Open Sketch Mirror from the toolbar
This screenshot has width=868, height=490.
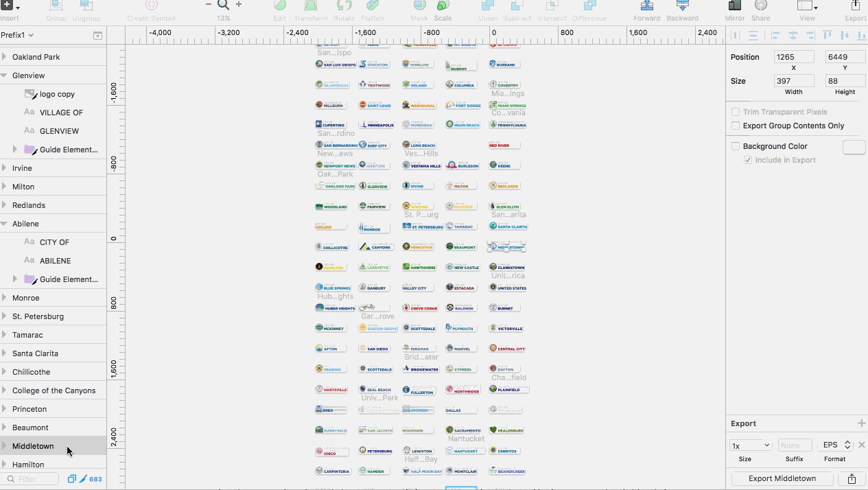click(x=735, y=5)
